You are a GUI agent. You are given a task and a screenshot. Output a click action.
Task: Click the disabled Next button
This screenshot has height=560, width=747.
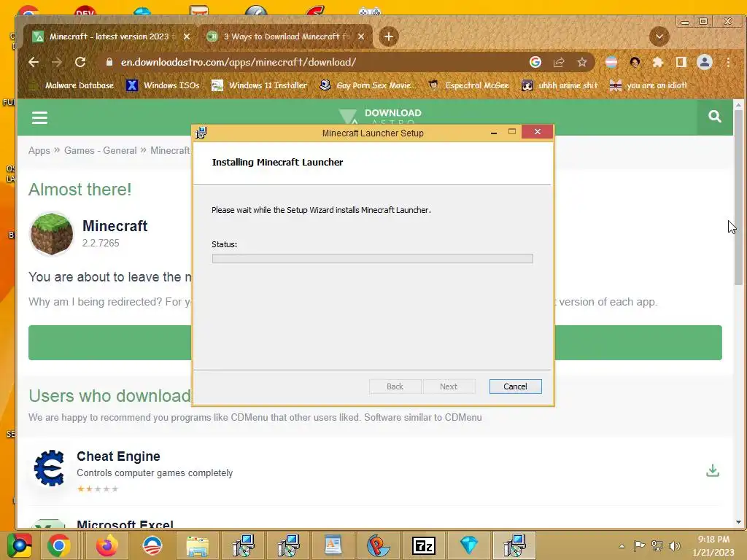(449, 386)
